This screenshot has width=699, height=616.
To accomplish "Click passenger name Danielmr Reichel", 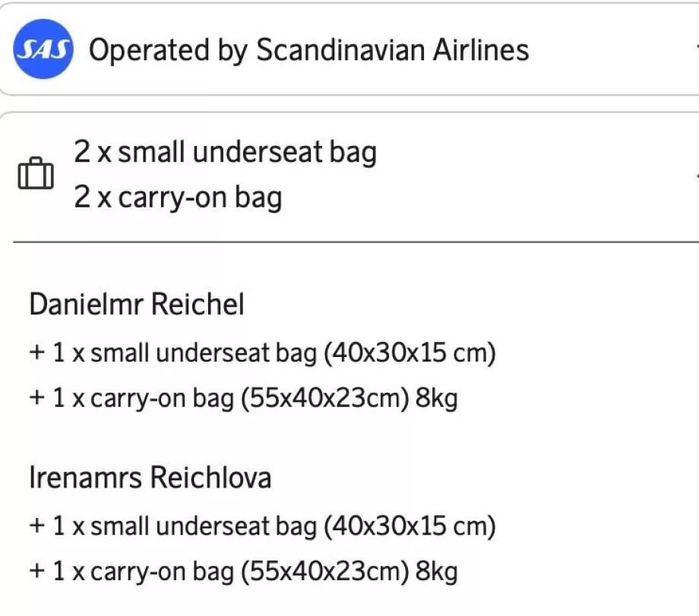I will 137,305.
